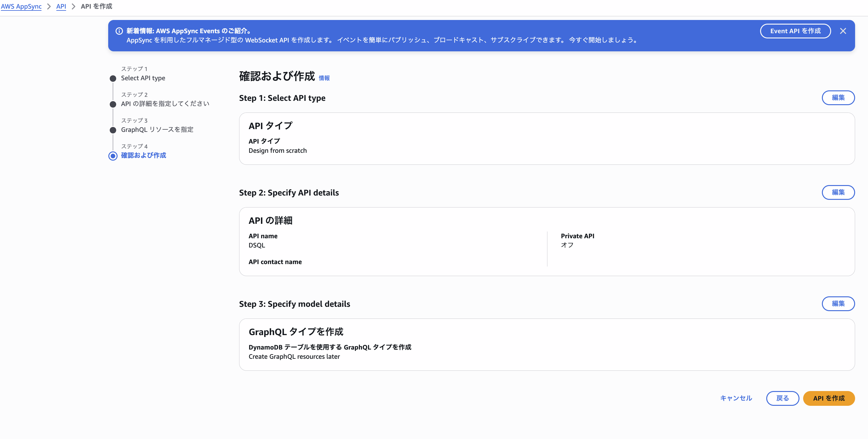The width and height of the screenshot is (868, 439).
Task: Edit Step 3 Specify model details section
Action: pos(838,303)
